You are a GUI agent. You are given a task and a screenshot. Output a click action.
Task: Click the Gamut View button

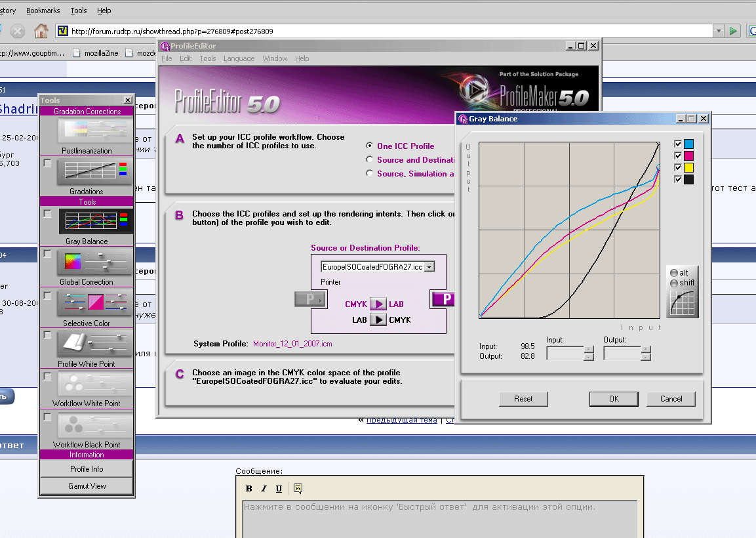tap(87, 486)
